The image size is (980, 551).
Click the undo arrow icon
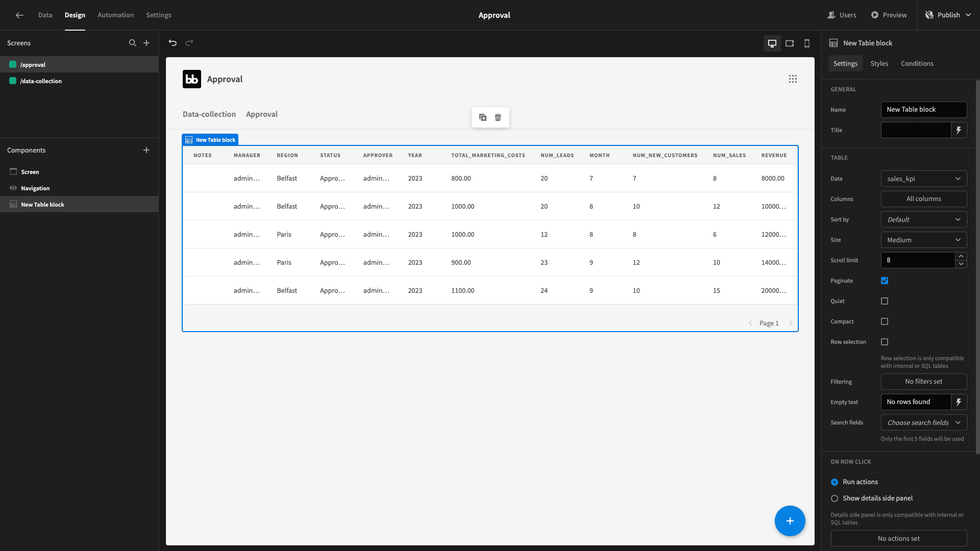pyautogui.click(x=173, y=43)
